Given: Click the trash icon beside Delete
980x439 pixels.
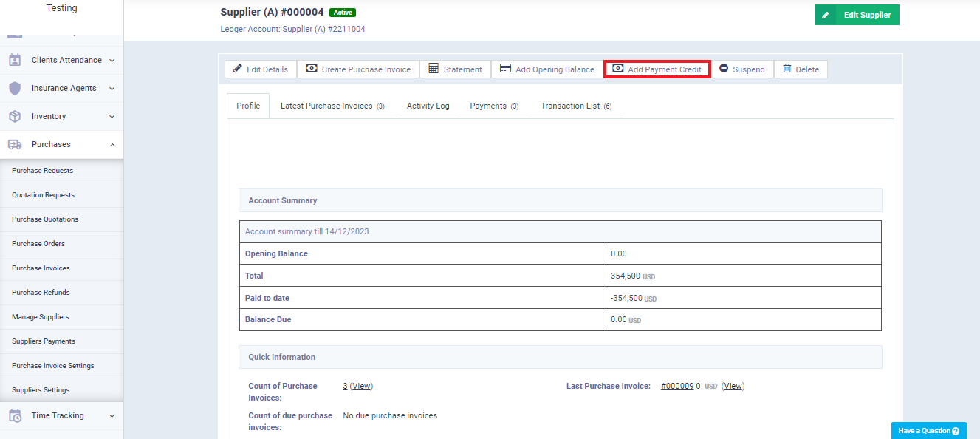Looking at the screenshot, I should (787, 69).
